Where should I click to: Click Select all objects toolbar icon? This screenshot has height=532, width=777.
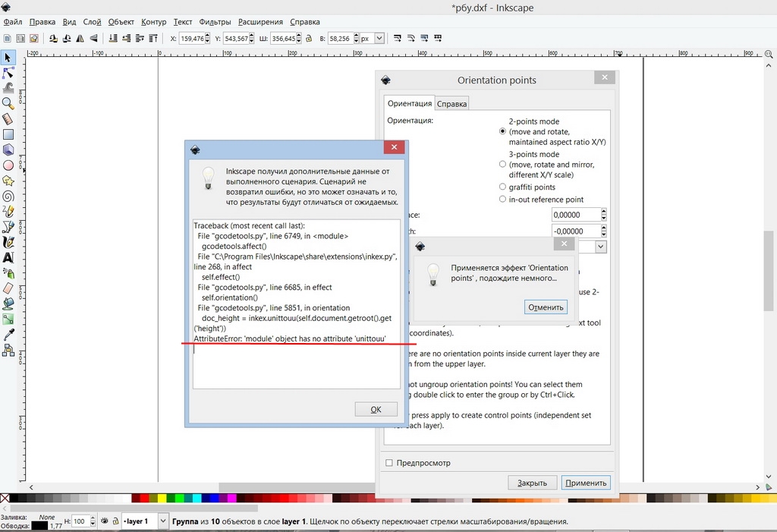(7, 38)
